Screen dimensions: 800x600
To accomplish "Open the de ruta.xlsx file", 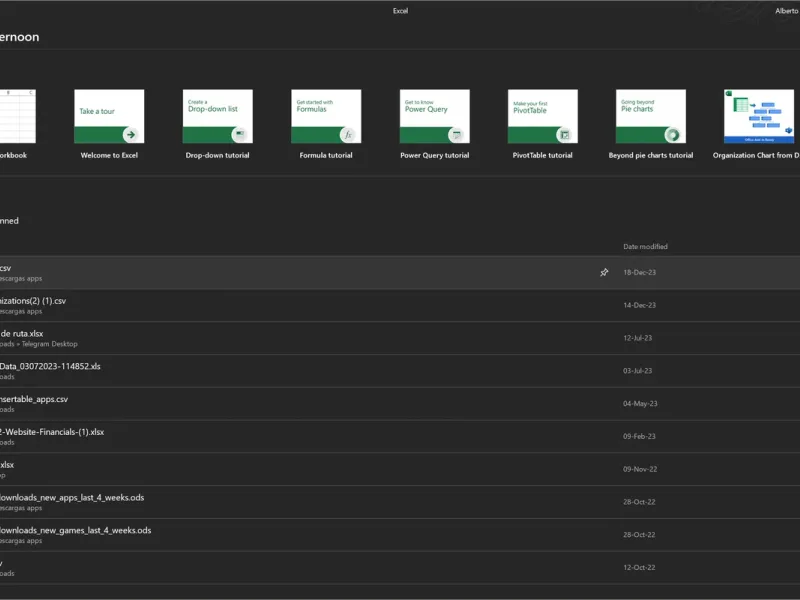I will (400, 338).
